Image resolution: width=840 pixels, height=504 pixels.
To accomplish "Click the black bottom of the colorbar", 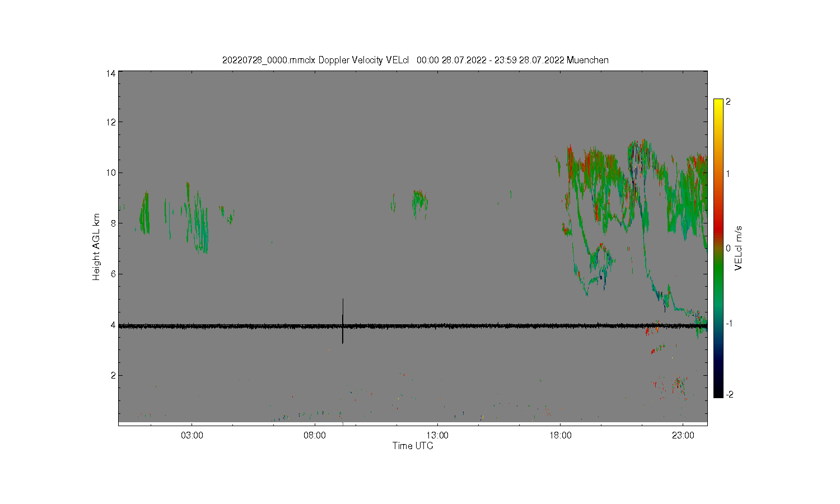I will click(x=718, y=389).
